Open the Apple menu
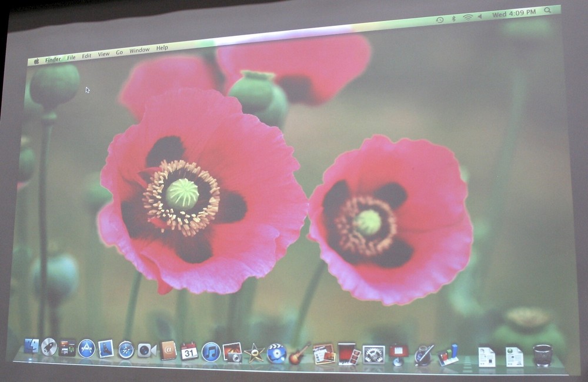 pos(38,58)
